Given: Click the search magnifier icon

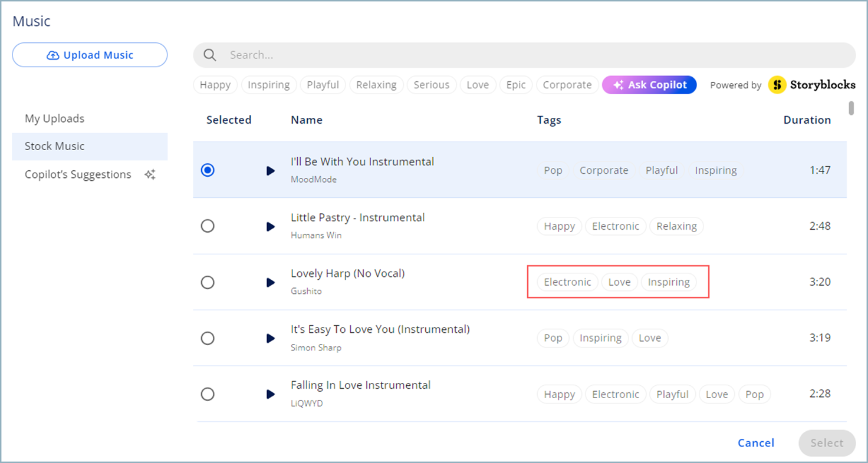Looking at the screenshot, I should point(210,55).
